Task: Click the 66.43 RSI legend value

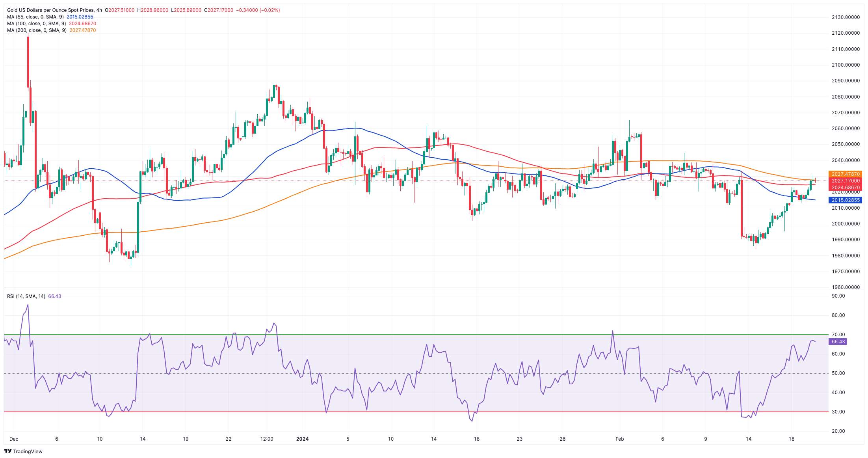Action: (x=55, y=296)
